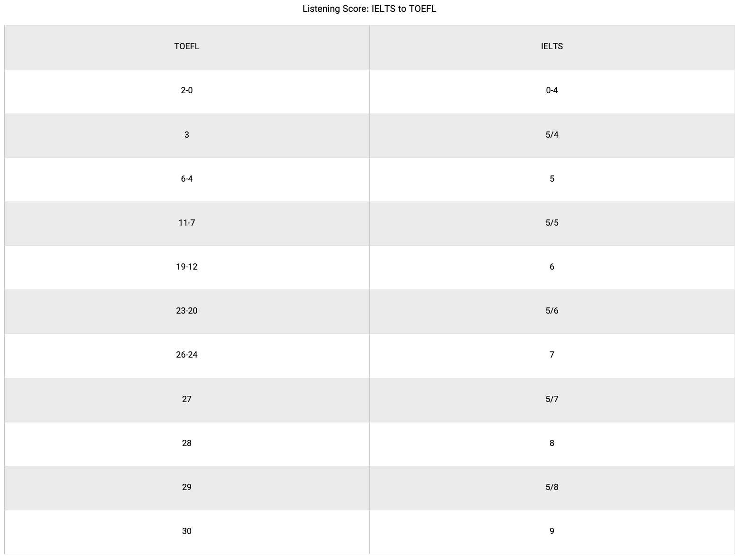Click the "Listening Score: IELTS to TOEFL" title
The image size is (735, 560).
click(369, 9)
